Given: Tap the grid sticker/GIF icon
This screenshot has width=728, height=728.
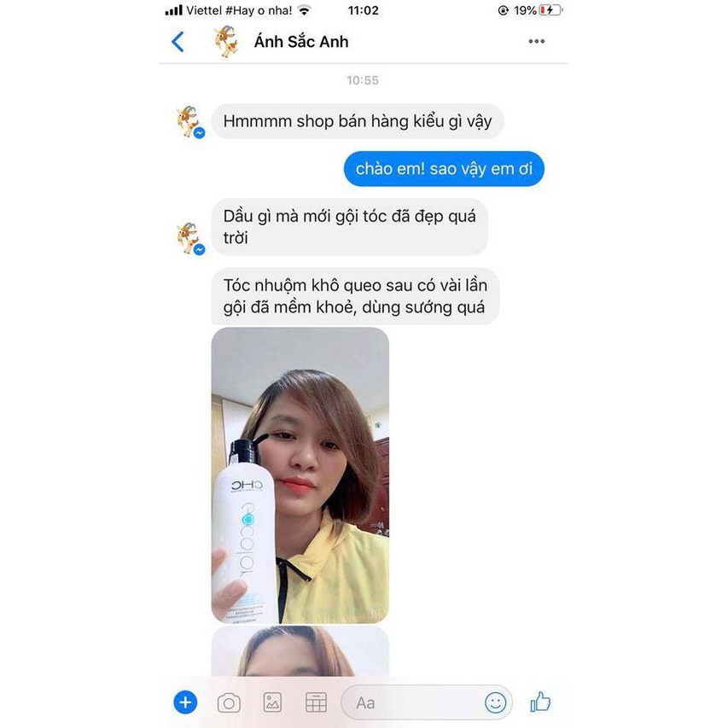Looking at the screenshot, I should coord(316,702).
